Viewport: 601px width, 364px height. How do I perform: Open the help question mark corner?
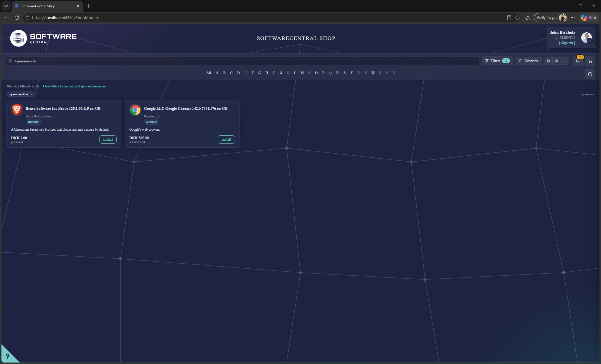click(8, 356)
